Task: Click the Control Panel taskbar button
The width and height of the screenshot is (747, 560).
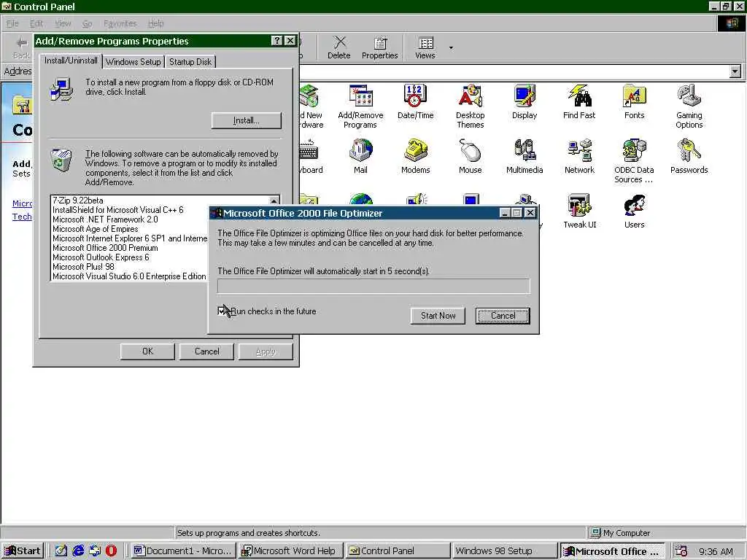Action: [398, 551]
